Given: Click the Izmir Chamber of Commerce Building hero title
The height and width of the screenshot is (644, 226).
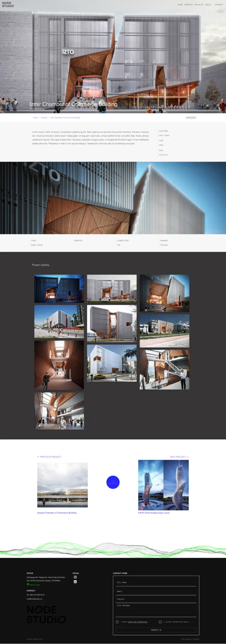Looking at the screenshot, I should coord(74,104).
